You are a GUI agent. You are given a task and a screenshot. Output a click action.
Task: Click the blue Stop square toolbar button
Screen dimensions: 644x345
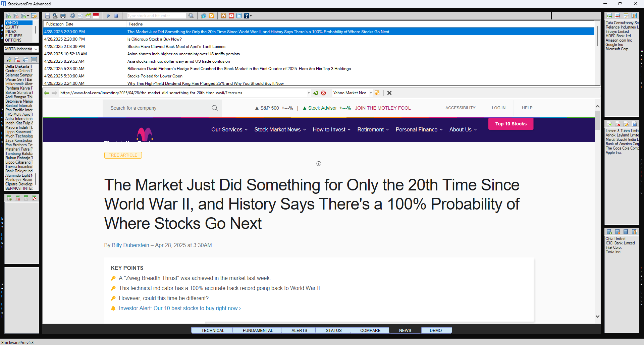pos(116,16)
